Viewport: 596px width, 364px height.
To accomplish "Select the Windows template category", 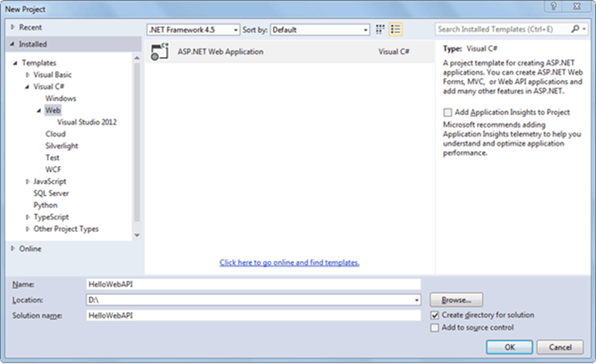I will 61,98.
